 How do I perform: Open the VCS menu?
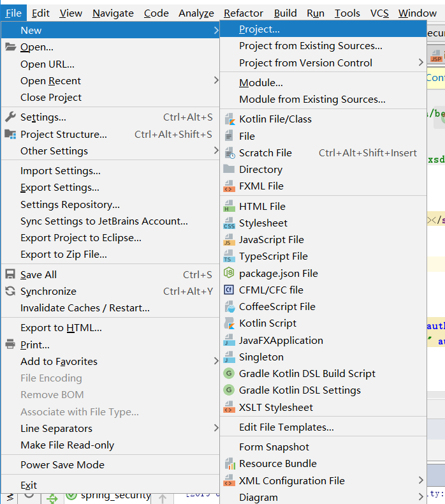379,13
